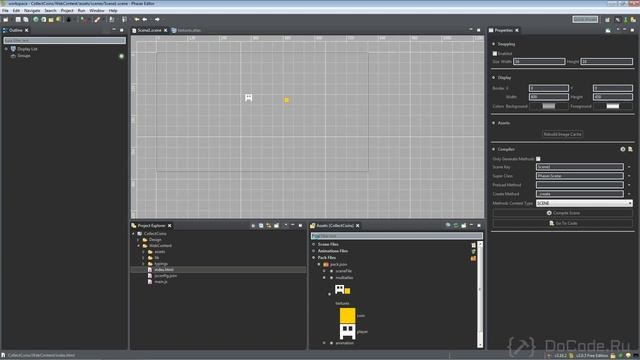
Task: Click the search icon in Assets panel toolbar
Action: pos(448,226)
